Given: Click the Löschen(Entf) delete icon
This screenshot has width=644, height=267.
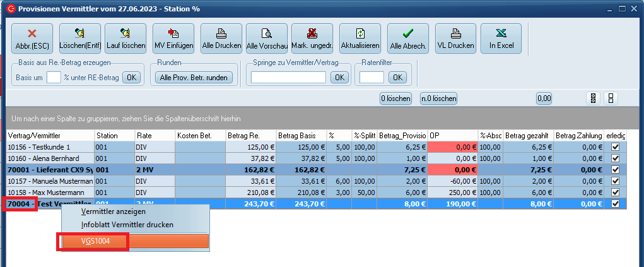Looking at the screenshot, I should (x=79, y=39).
